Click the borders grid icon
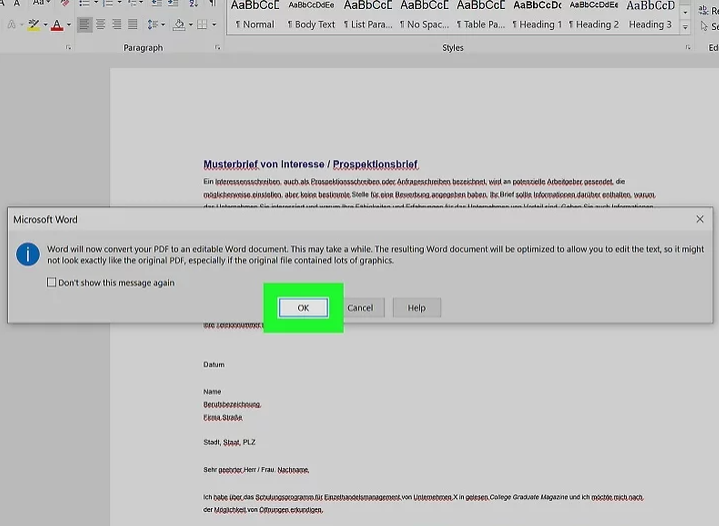 click(203, 24)
